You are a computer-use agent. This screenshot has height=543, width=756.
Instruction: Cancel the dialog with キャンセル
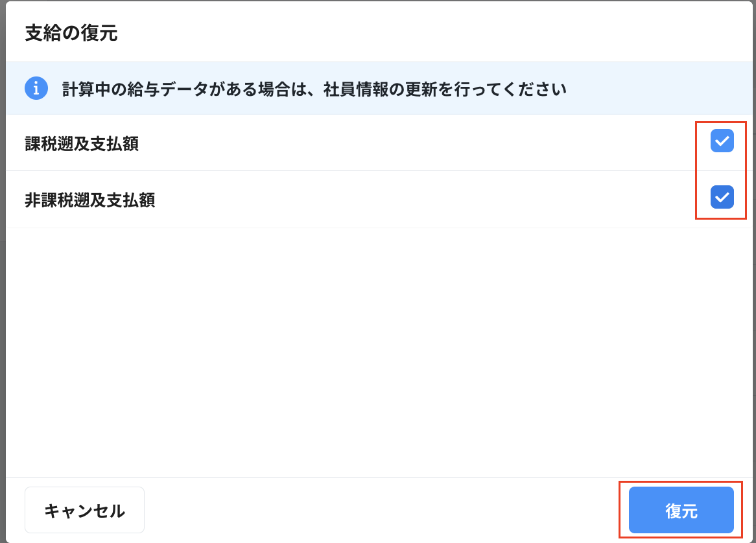click(x=84, y=510)
